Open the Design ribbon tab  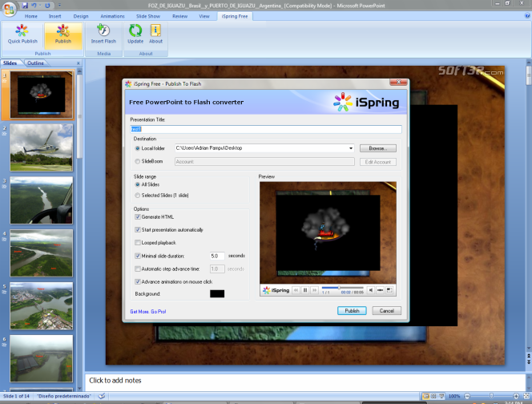pos(81,16)
